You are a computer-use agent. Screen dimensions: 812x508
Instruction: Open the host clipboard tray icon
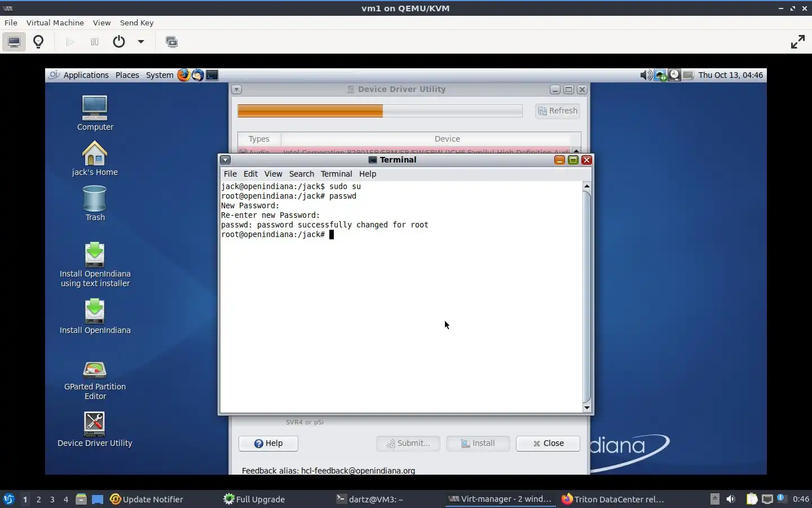(x=752, y=499)
